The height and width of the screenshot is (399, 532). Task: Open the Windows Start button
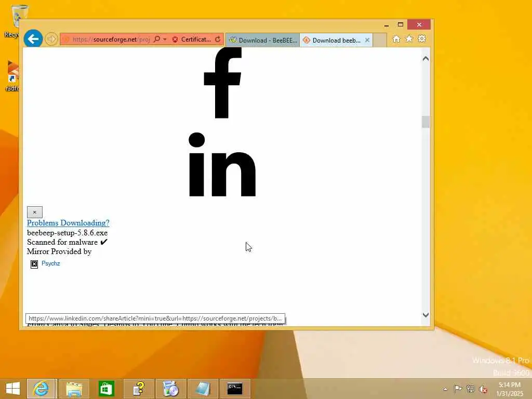[x=12, y=389]
